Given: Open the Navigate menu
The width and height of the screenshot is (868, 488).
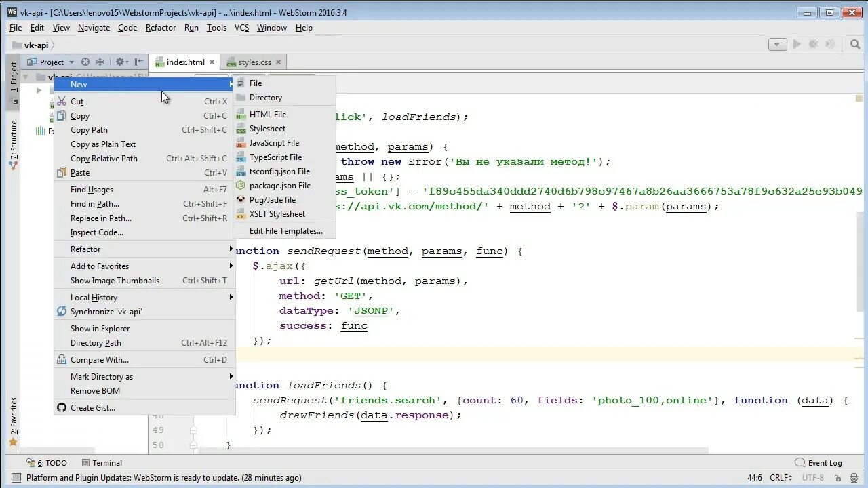Looking at the screenshot, I should tap(94, 28).
